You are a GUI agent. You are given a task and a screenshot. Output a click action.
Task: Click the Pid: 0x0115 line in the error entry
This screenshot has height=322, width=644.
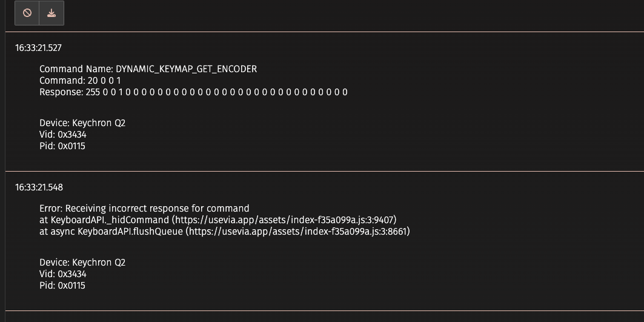62,286
